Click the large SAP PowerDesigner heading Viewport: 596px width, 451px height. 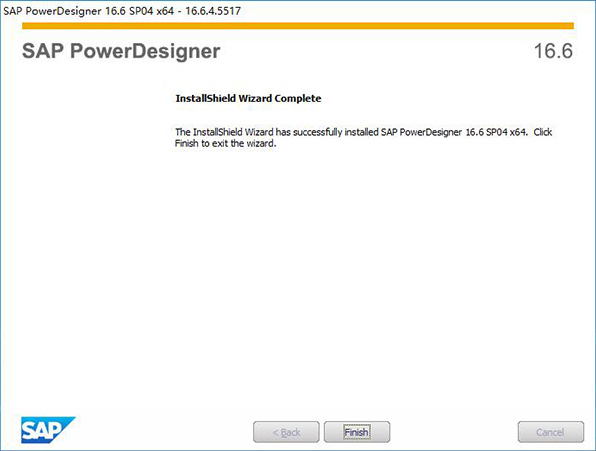(x=121, y=51)
